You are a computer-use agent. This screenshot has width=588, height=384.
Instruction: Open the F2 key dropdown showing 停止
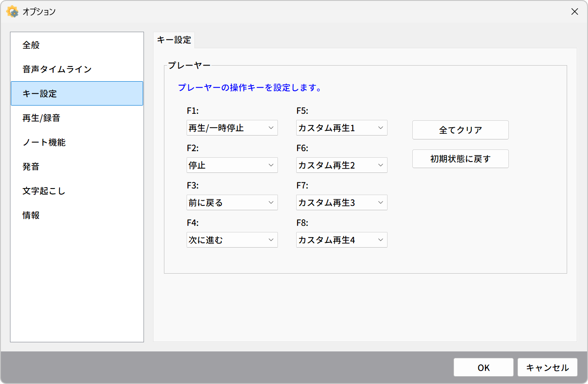(x=232, y=166)
